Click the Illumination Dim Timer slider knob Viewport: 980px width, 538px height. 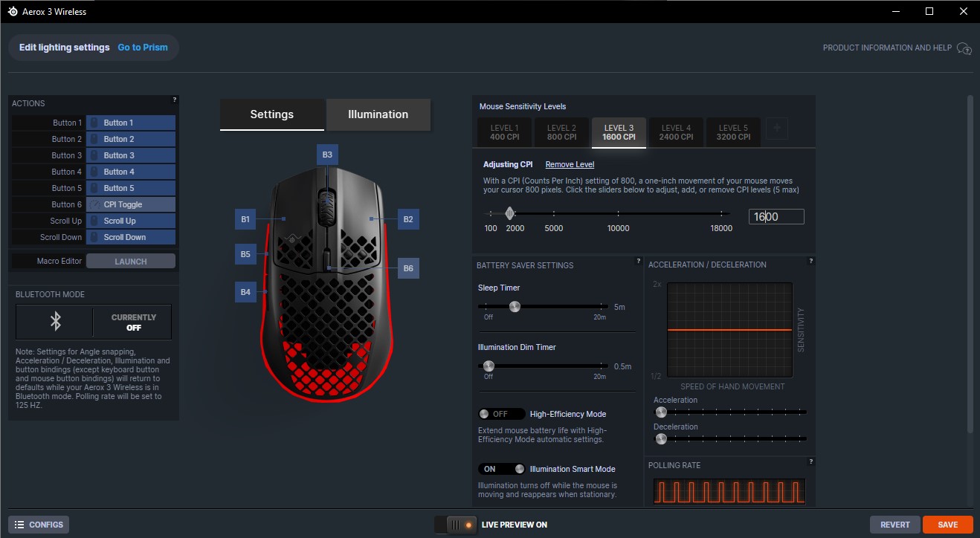point(489,366)
